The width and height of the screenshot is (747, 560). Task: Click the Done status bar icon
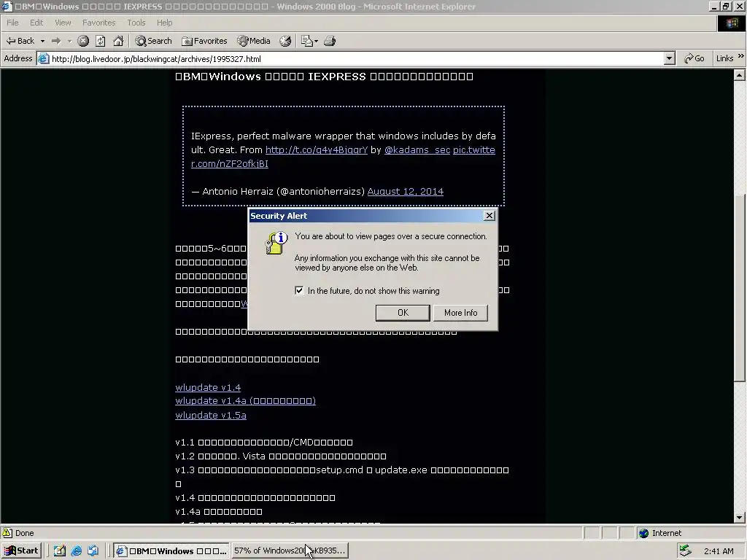tap(7, 533)
